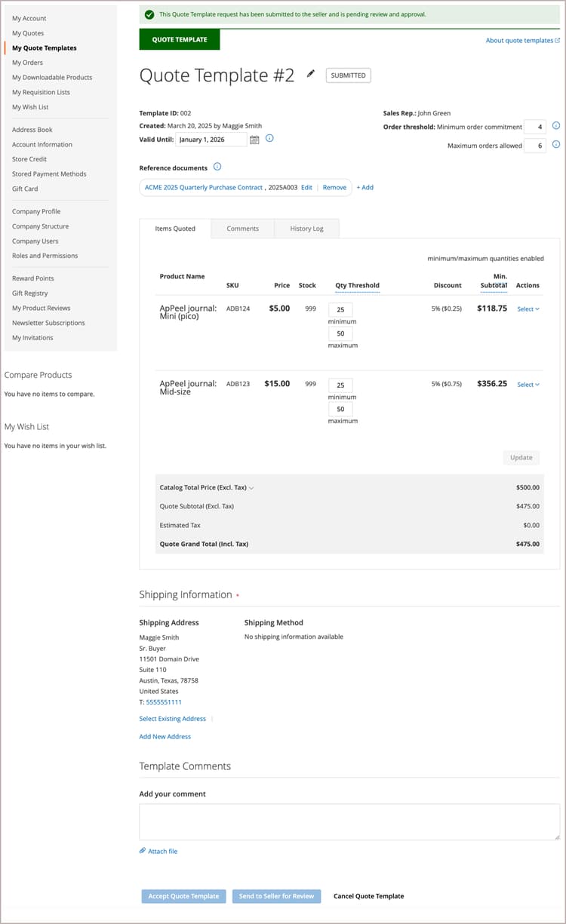Open info tooltip for Maximum orders allowed
566x924 pixels.
(555, 145)
